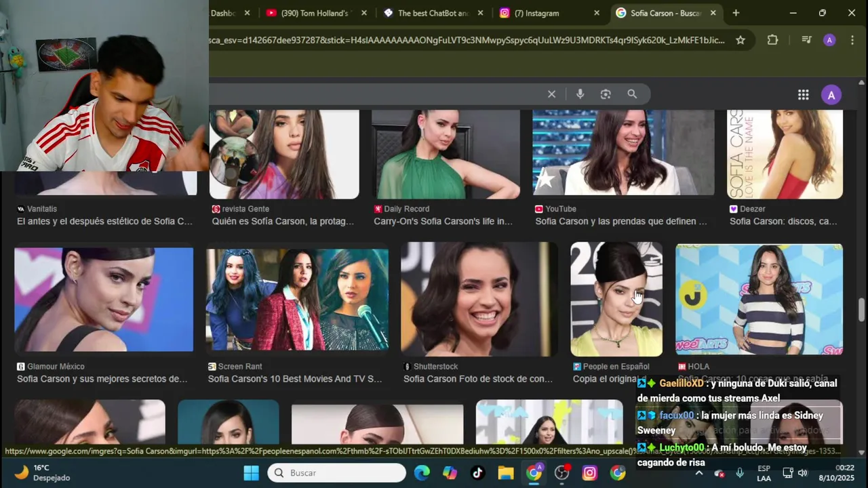The image size is (868, 488).
Task: Show hidden system tray icons
Action: pyautogui.click(x=698, y=472)
